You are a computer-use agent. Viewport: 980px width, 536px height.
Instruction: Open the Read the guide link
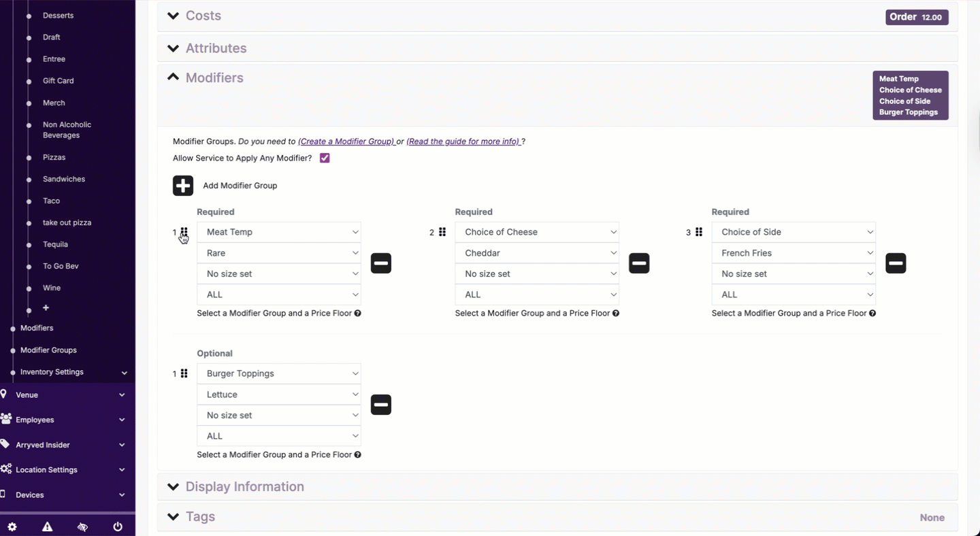[463, 141]
